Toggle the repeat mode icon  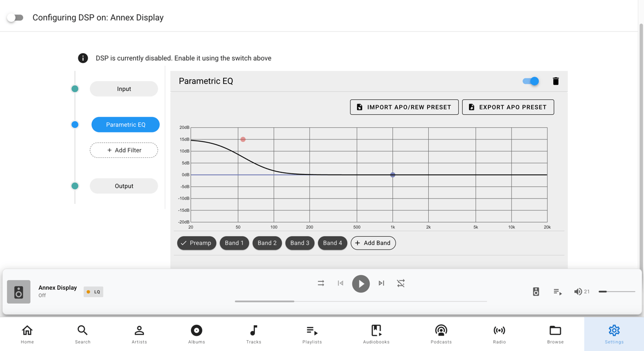(x=401, y=283)
